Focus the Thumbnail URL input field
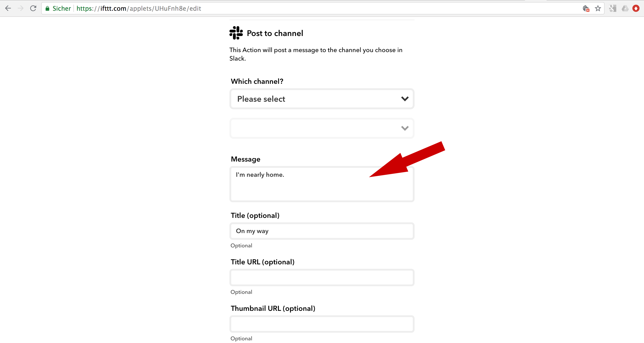This screenshot has width=644, height=343. click(322, 324)
